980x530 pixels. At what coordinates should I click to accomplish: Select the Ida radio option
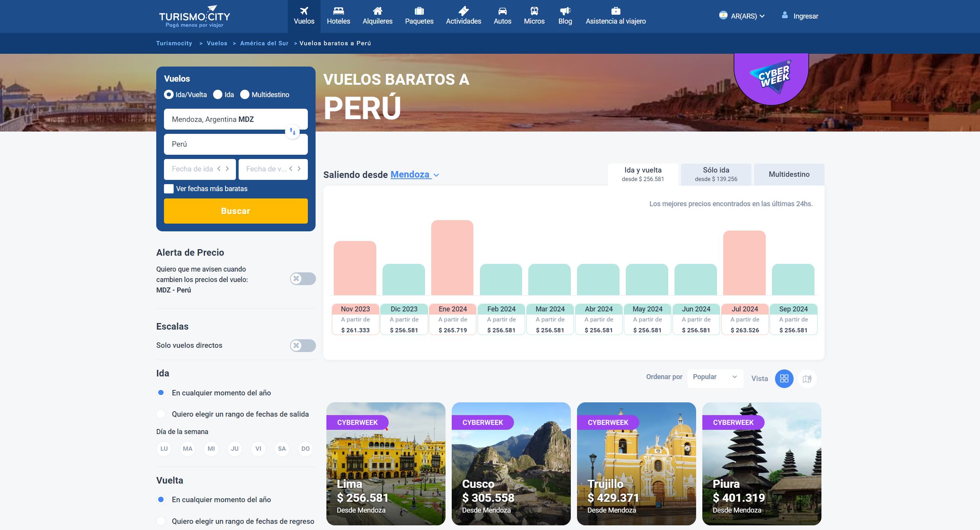pos(218,94)
